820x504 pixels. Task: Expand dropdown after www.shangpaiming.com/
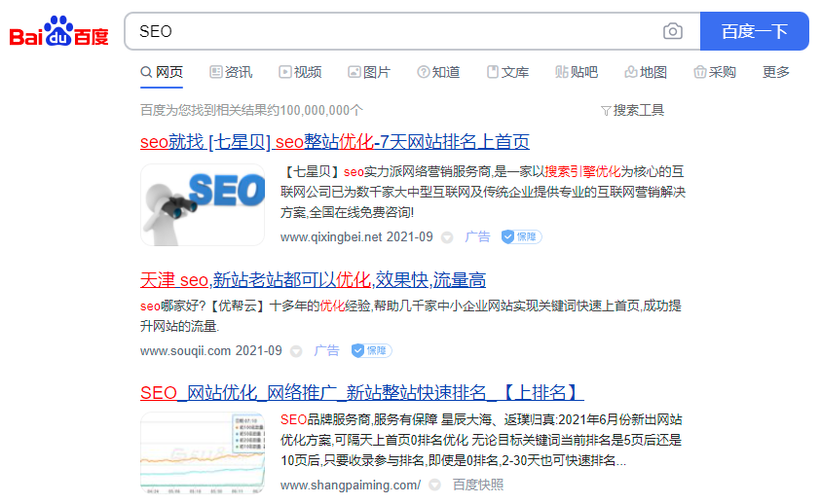click(434, 486)
